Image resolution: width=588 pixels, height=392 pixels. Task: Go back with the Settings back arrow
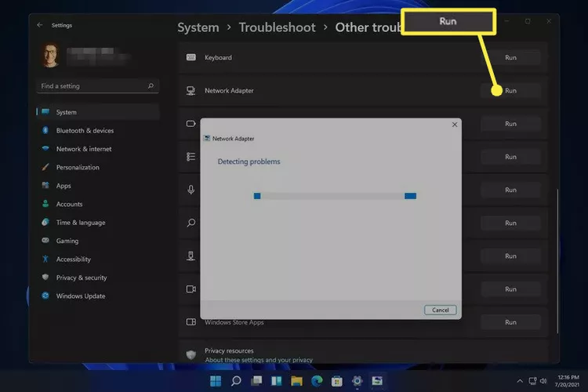coord(40,25)
